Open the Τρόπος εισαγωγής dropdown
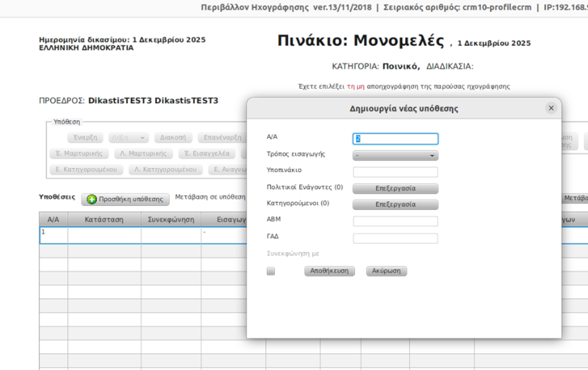The height and width of the screenshot is (370, 588). [x=395, y=156]
